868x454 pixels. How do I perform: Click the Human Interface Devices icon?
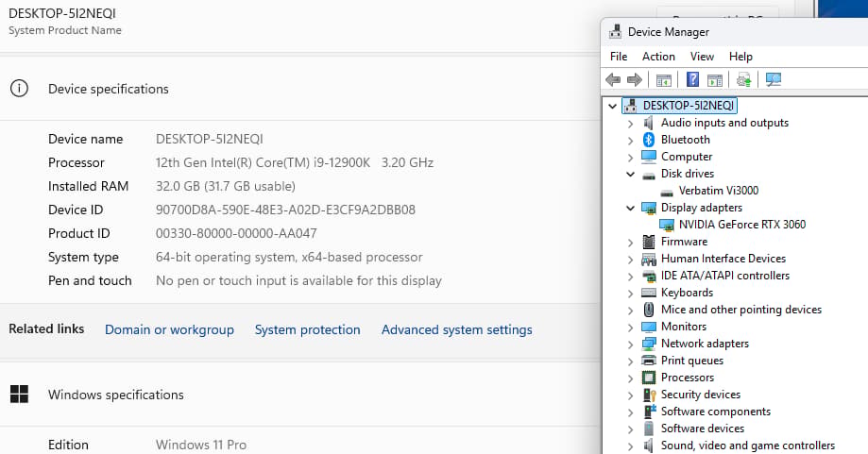coord(649,259)
